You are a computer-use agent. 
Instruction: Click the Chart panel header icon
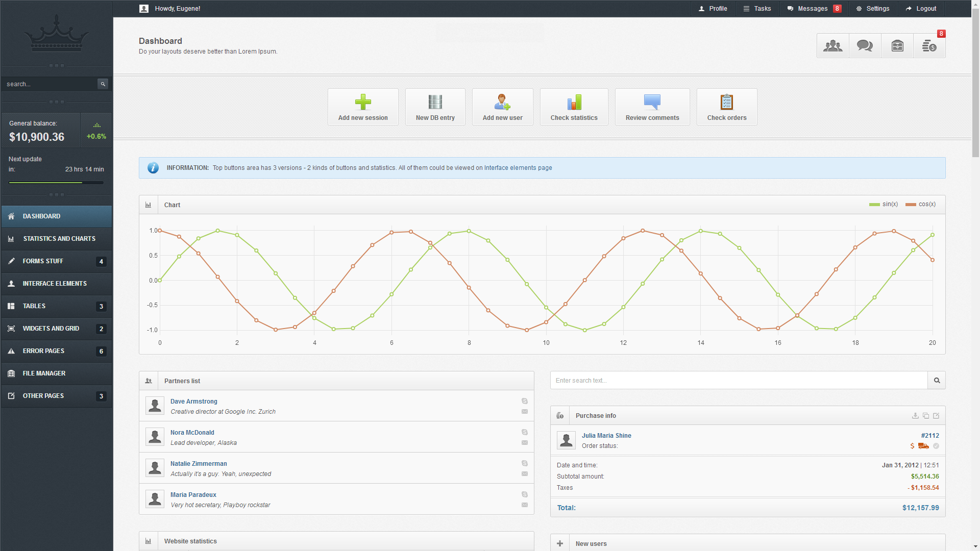point(149,205)
